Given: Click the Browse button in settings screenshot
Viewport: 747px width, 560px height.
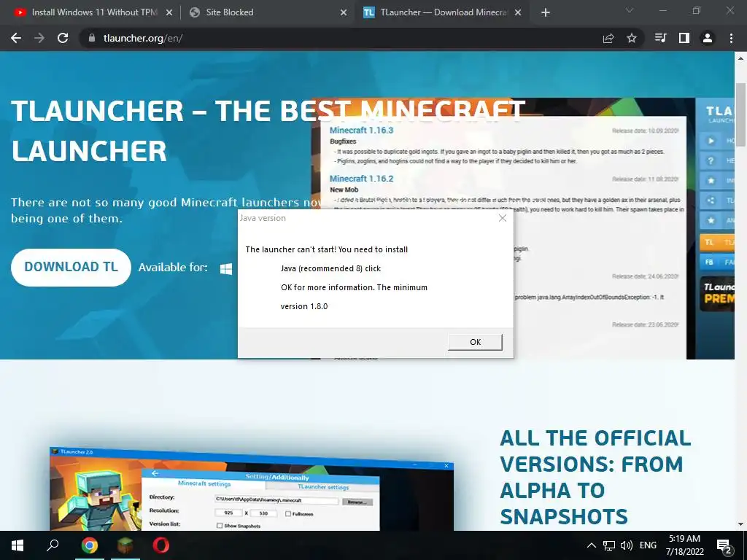Looking at the screenshot, I should pos(357,502).
